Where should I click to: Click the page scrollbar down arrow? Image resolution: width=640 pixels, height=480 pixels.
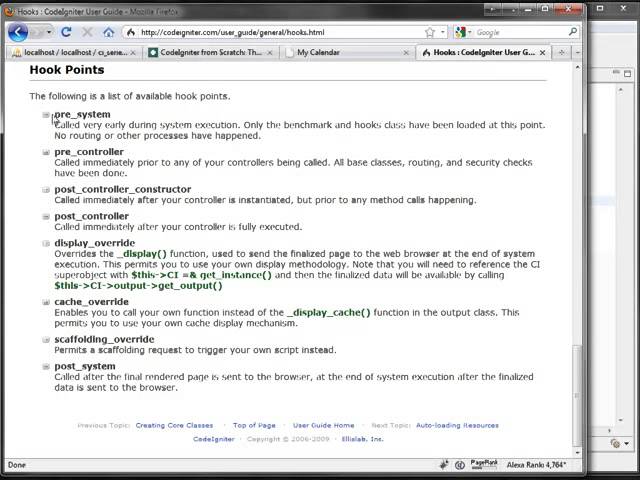pyautogui.click(x=578, y=452)
